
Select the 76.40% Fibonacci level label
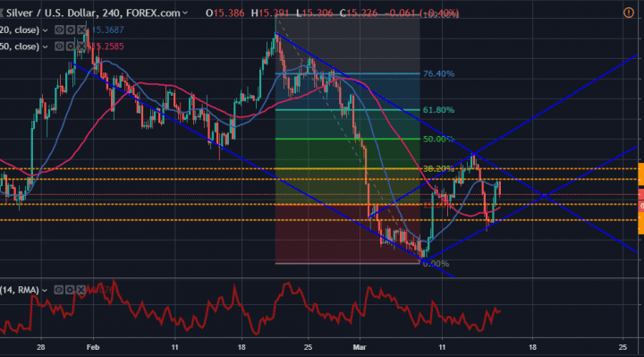click(x=438, y=74)
